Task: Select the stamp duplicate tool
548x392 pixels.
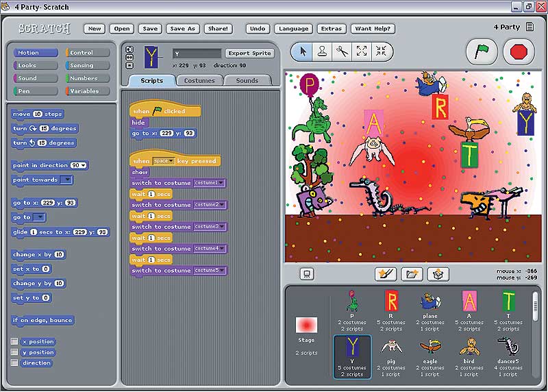Action: coord(322,52)
